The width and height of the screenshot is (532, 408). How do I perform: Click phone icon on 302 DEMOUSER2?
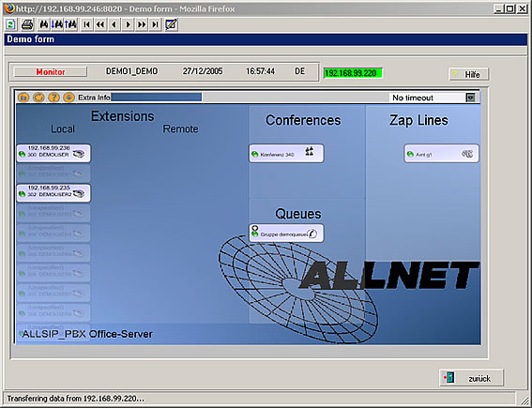(79, 193)
